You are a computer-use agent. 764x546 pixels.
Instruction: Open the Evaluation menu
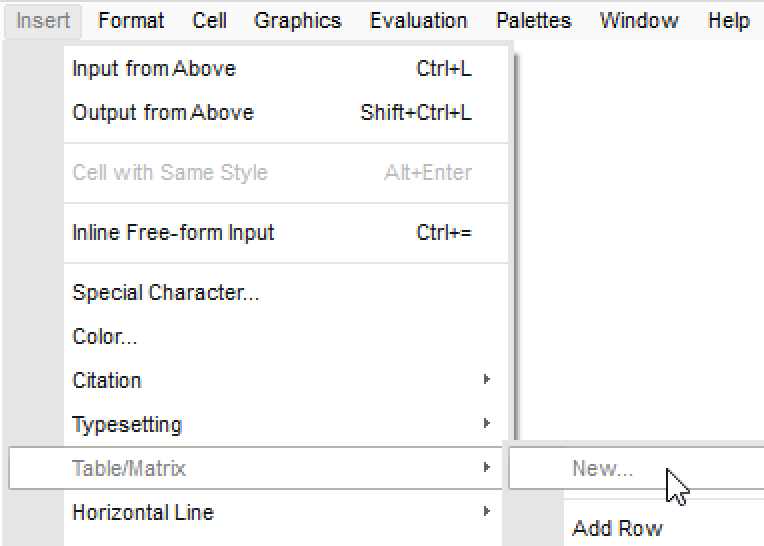click(418, 20)
